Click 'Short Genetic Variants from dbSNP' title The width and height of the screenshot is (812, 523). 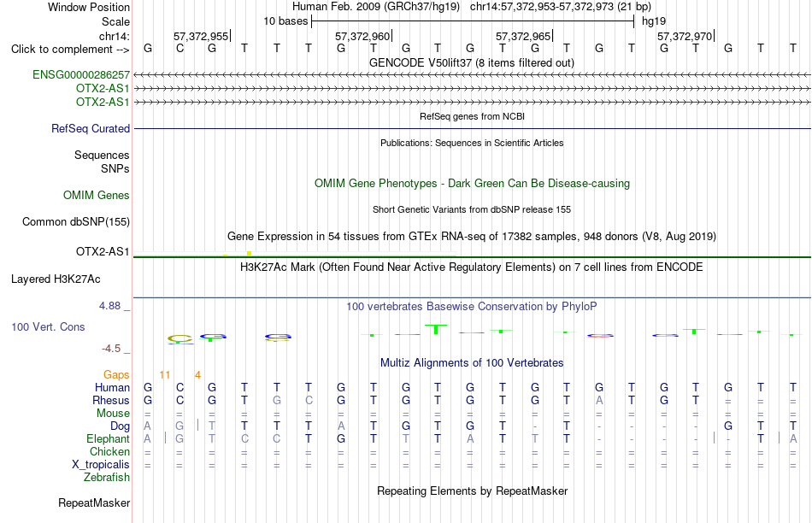[472, 209]
